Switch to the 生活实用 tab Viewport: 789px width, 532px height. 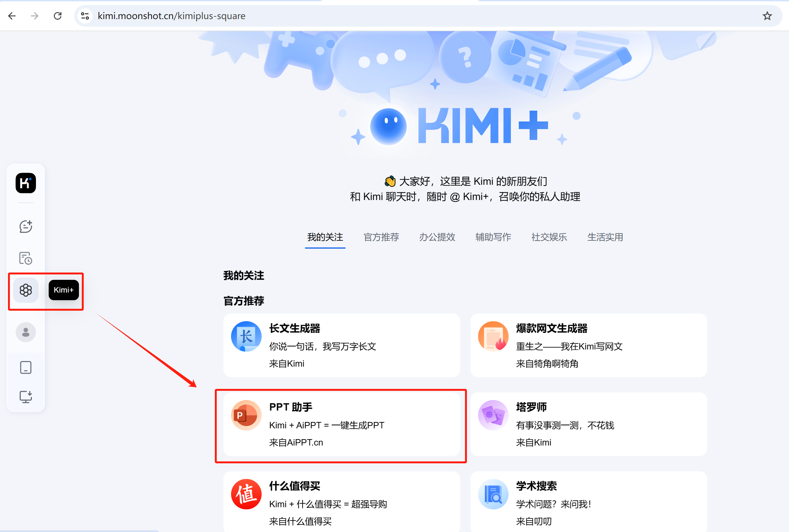pyautogui.click(x=605, y=237)
